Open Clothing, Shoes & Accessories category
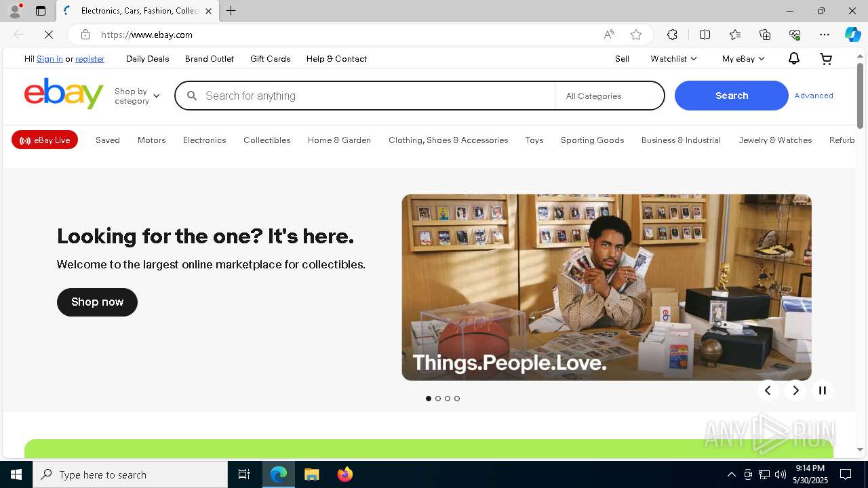 448,140
